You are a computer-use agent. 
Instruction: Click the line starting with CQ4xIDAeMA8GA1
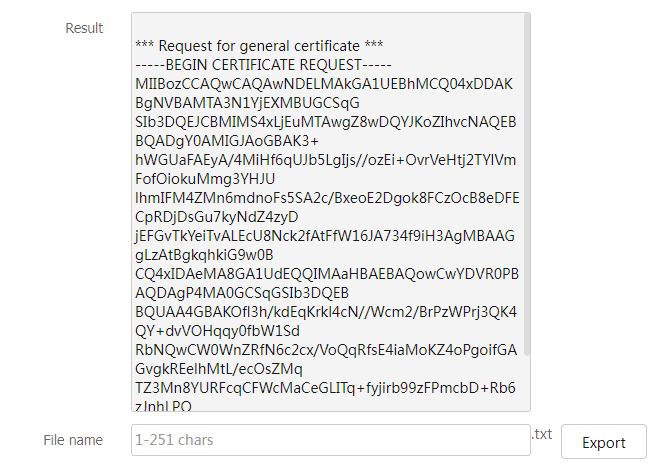click(x=327, y=274)
